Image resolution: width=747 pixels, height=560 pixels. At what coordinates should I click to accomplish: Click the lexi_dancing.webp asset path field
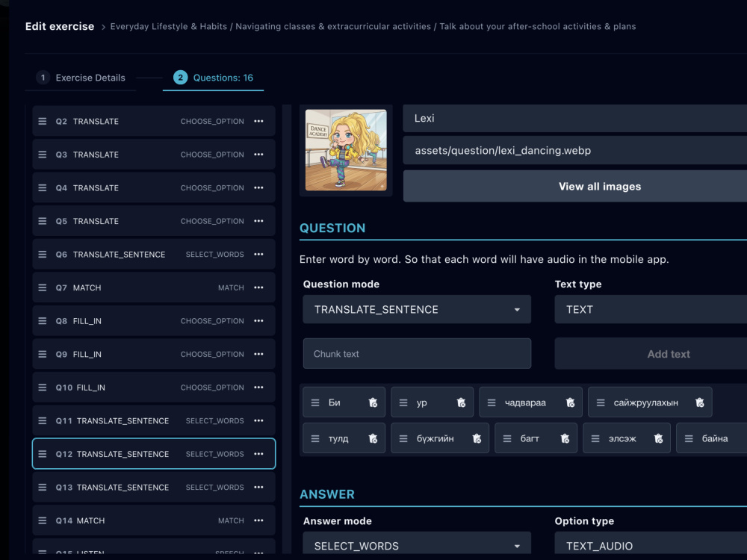[x=575, y=151]
